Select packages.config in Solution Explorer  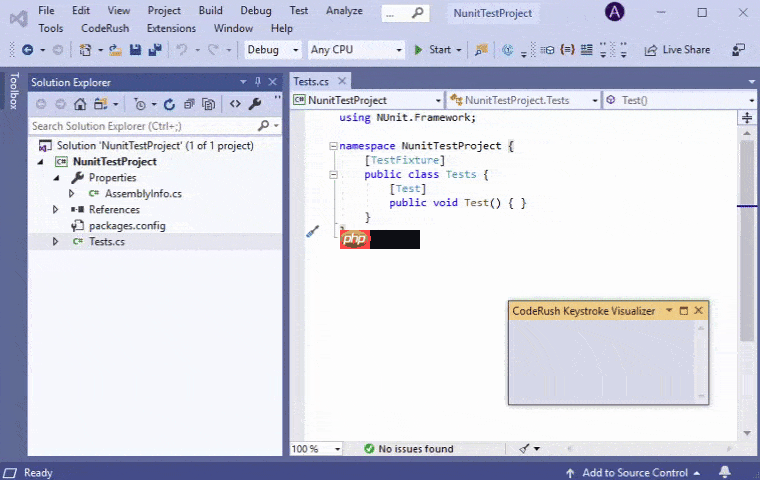click(x=127, y=225)
